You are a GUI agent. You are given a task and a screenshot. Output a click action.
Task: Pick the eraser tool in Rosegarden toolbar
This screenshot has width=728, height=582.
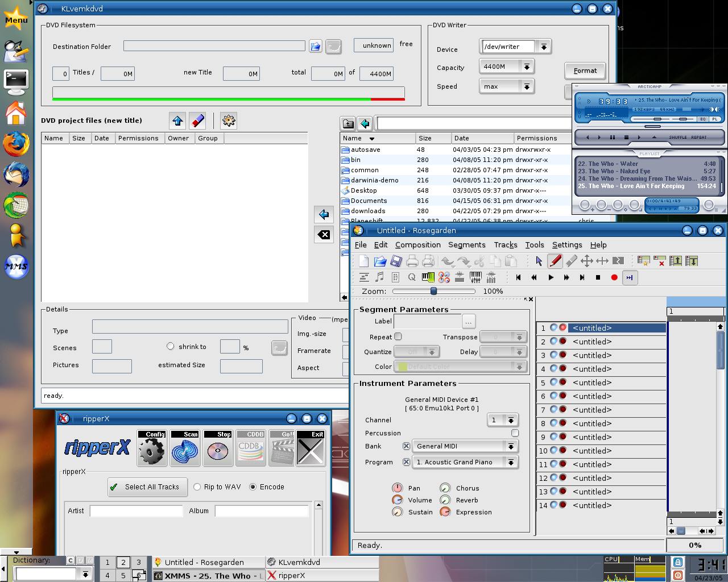point(571,261)
